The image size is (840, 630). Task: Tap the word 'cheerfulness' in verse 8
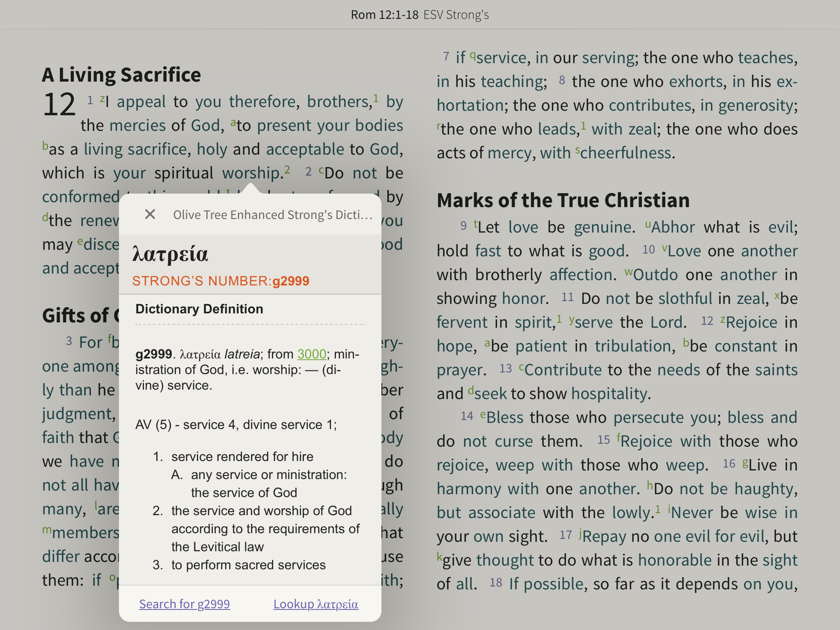click(x=625, y=153)
